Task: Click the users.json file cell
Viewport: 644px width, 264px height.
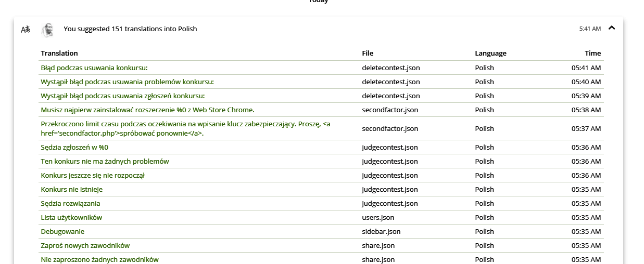Action: click(x=378, y=217)
